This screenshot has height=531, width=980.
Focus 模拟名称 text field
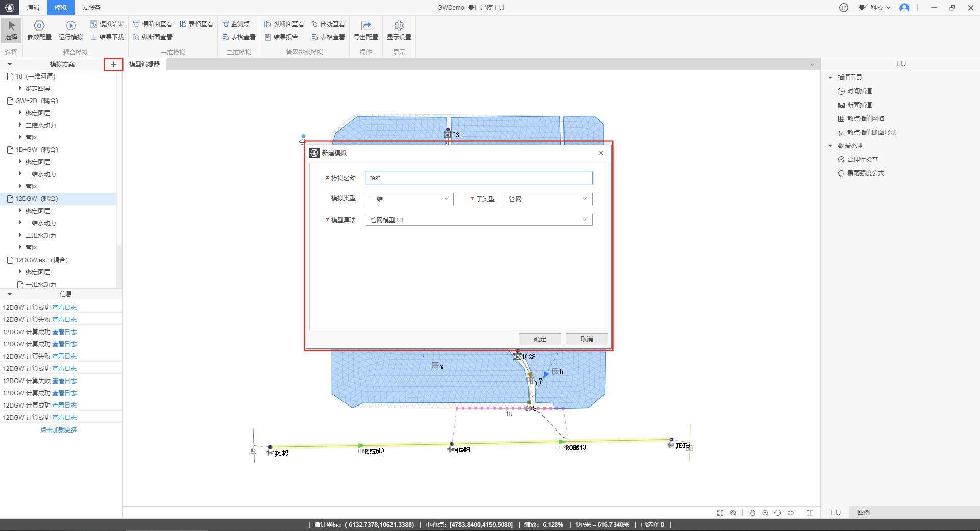click(x=479, y=178)
